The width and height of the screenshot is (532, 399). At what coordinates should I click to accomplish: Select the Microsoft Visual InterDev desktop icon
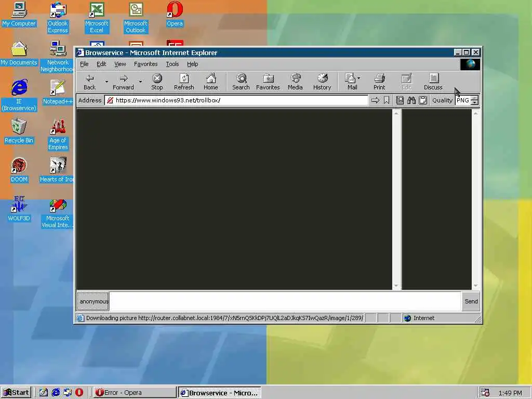[57, 212]
